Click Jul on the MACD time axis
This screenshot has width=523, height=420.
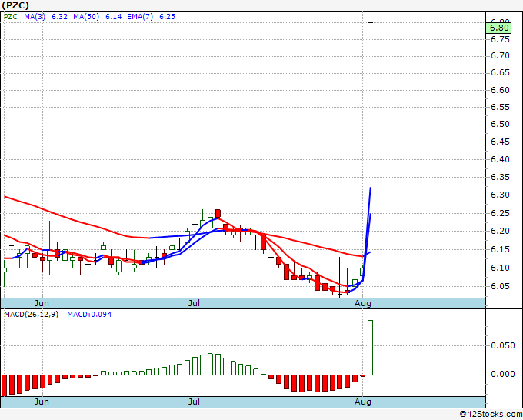pos(194,402)
